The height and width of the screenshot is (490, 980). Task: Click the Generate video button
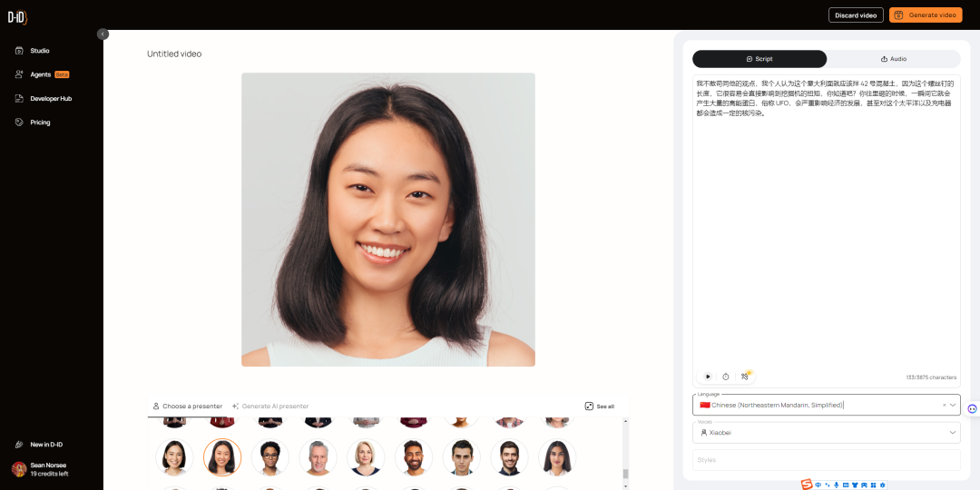click(x=926, y=15)
